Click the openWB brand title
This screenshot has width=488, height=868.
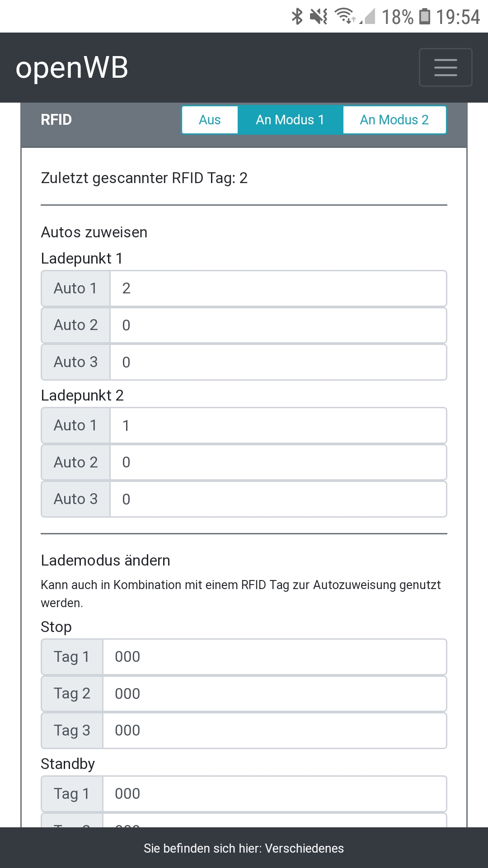[72, 68]
